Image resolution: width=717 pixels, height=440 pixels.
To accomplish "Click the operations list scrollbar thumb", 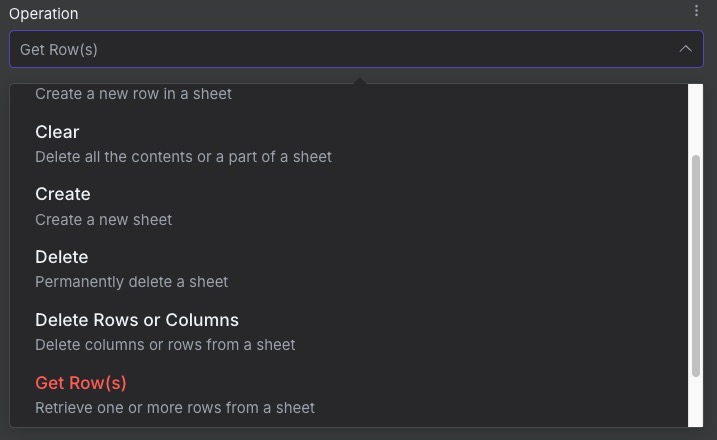I will pyautogui.click(x=696, y=265).
